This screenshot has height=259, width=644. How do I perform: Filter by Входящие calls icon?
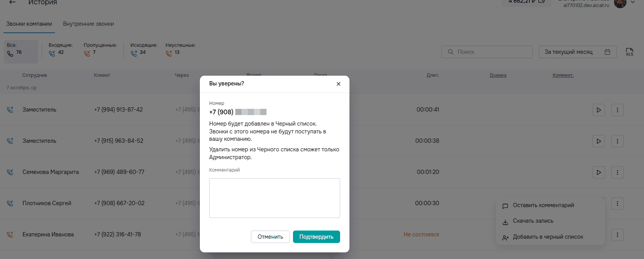tap(52, 53)
